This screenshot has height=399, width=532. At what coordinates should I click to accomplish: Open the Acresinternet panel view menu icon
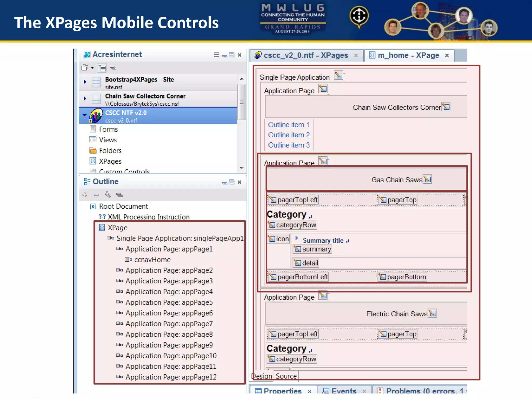coord(217,55)
